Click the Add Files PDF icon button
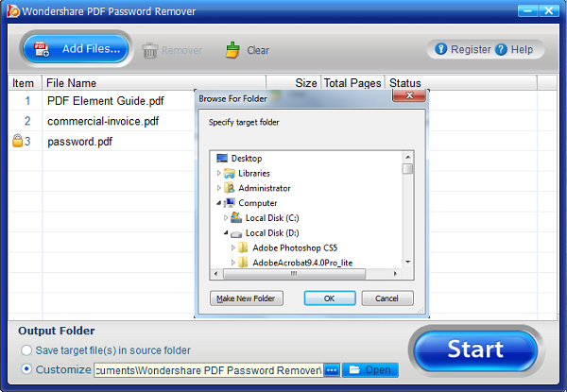Viewport: 567px width, 392px height. coord(43,49)
